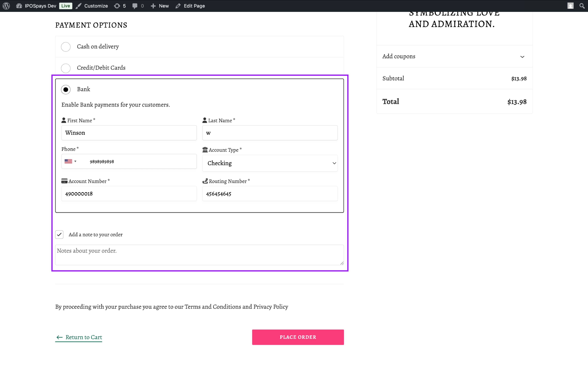Click the Place Order button
Image resolution: width=588 pixels, height=368 pixels.
tap(298, 337)
